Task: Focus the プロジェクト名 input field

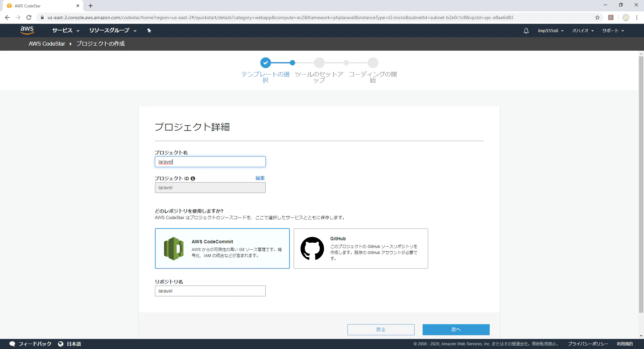Action: [x=210, y=162]
